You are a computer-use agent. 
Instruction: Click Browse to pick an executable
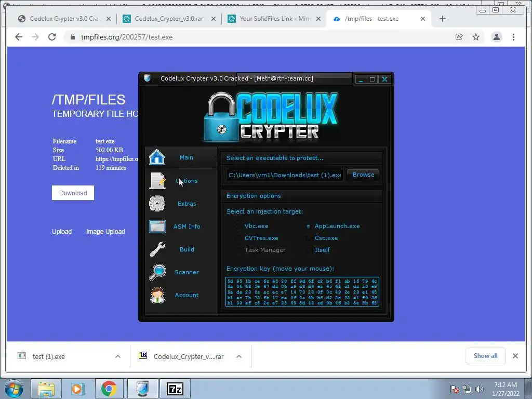[x=363, y=175]
